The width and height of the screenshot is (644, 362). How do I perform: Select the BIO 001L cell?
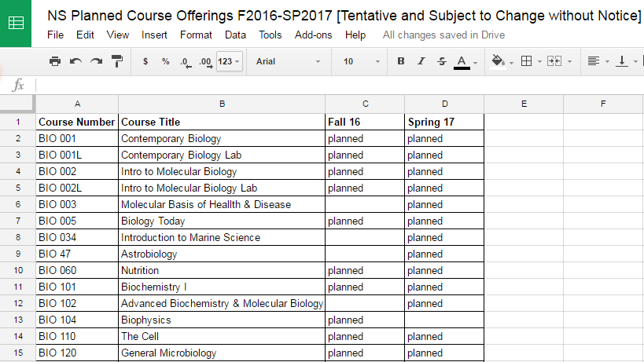[x=77, y=155]
